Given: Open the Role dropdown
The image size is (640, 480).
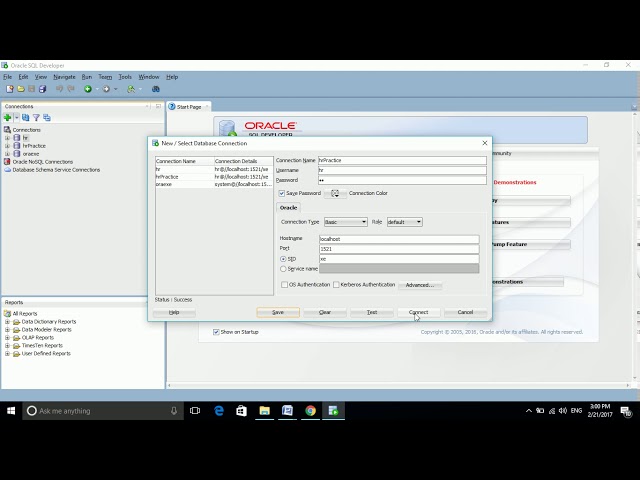Looking at the screenshot, I should [404, 222].
